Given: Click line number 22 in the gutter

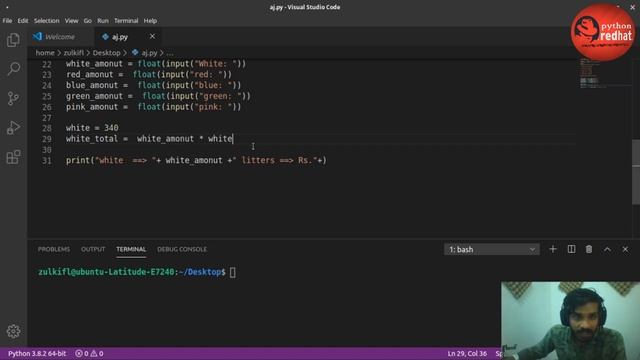Looking at the screenshot, I should (47, 64).
